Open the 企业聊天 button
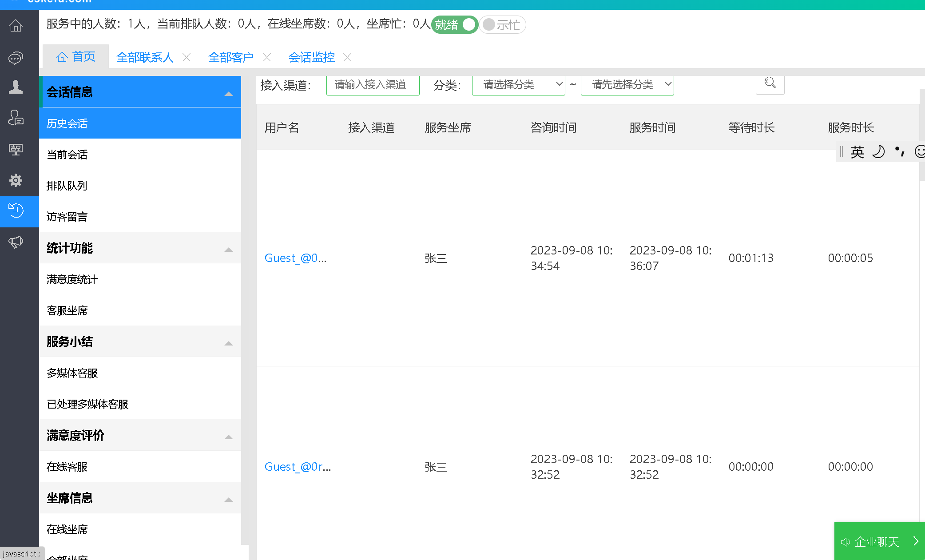Screen dimensions: 925x560 click(x=880, y=541)
